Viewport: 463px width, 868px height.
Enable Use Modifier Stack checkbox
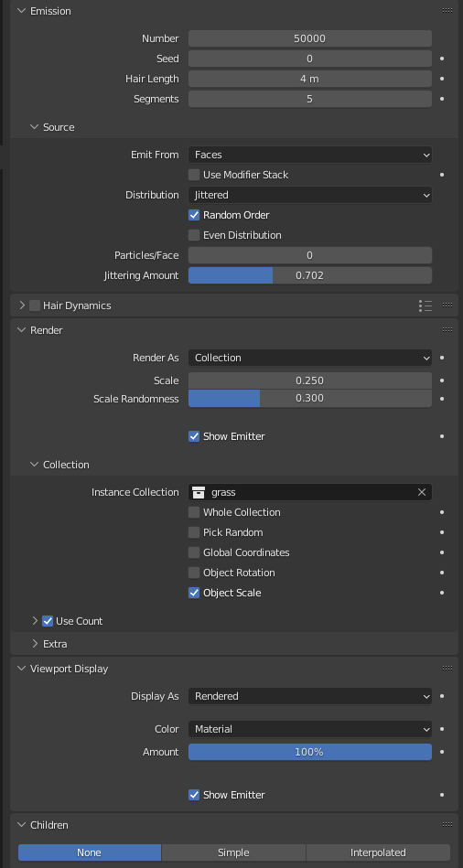click(x=194, y=175)
